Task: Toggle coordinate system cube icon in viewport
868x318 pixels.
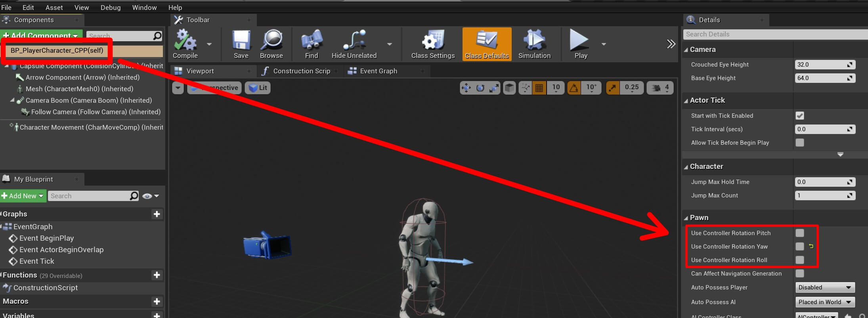Action: click(x=509, y=88)
